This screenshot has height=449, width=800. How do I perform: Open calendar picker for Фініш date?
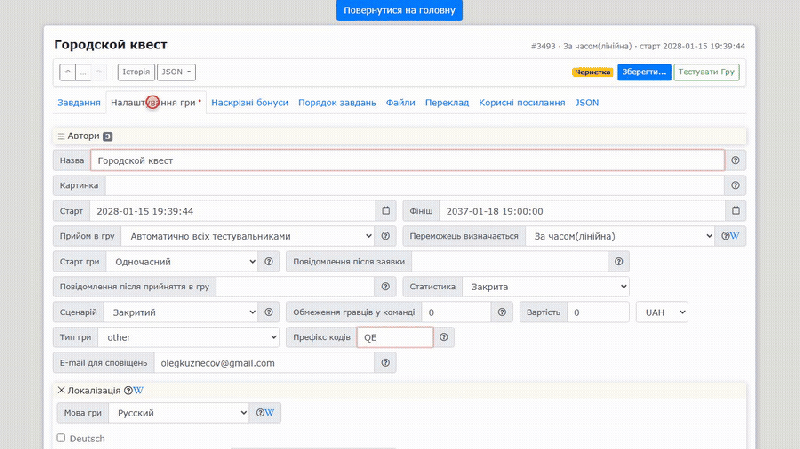(735, 211)
